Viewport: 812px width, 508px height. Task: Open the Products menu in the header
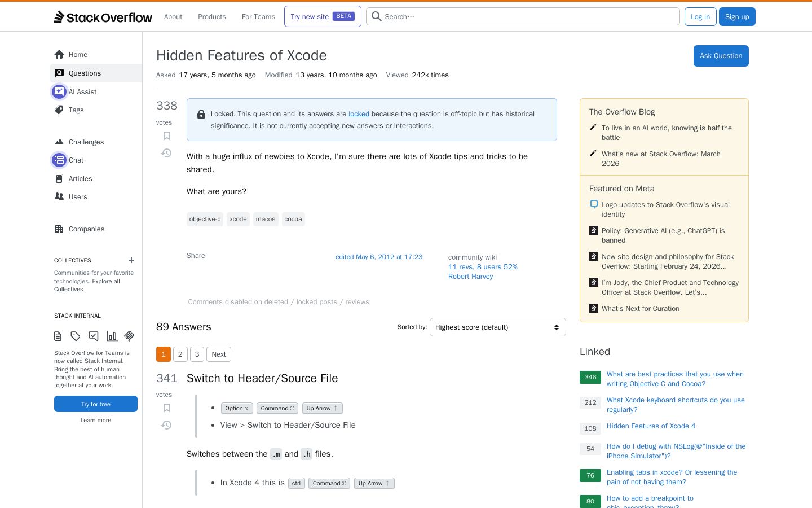click(x=212, y=17)
